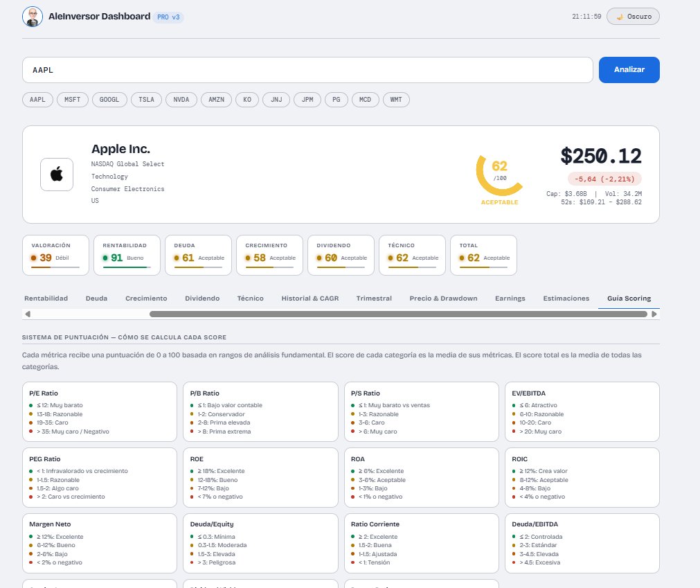Click the ROE guide card
The image size is (700, 588).
click(x=261, y=477)
